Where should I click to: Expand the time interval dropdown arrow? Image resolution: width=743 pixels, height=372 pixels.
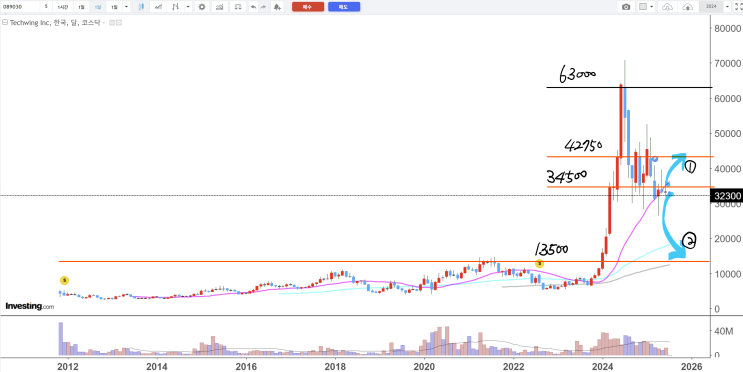(126, 7)
